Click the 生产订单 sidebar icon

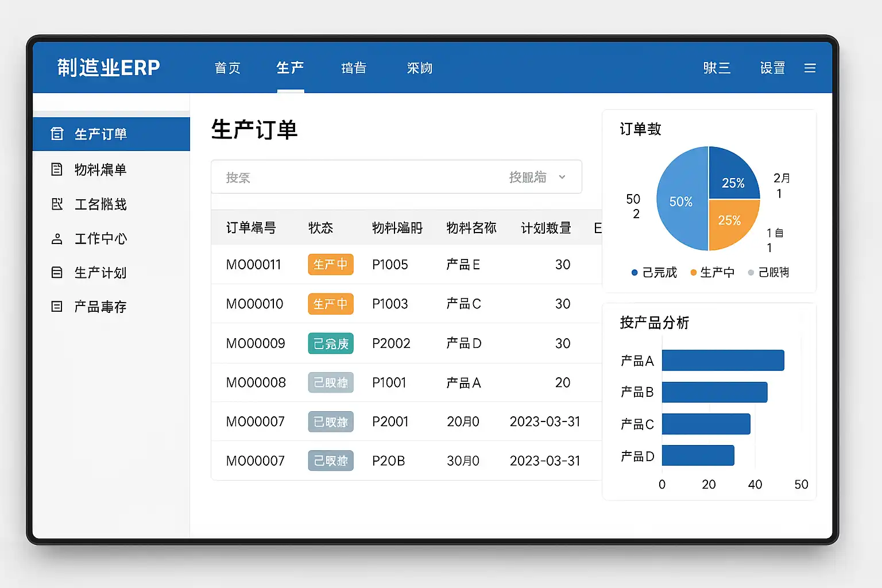[x=57, y=134]
